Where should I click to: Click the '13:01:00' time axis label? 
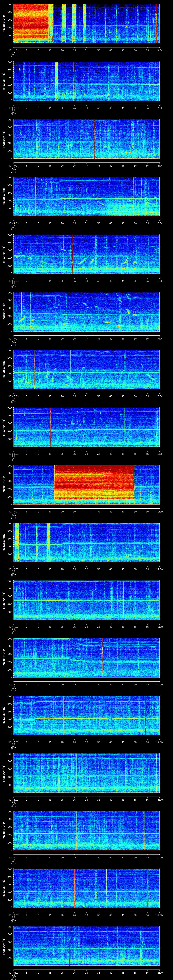click(x=13, y=50)
